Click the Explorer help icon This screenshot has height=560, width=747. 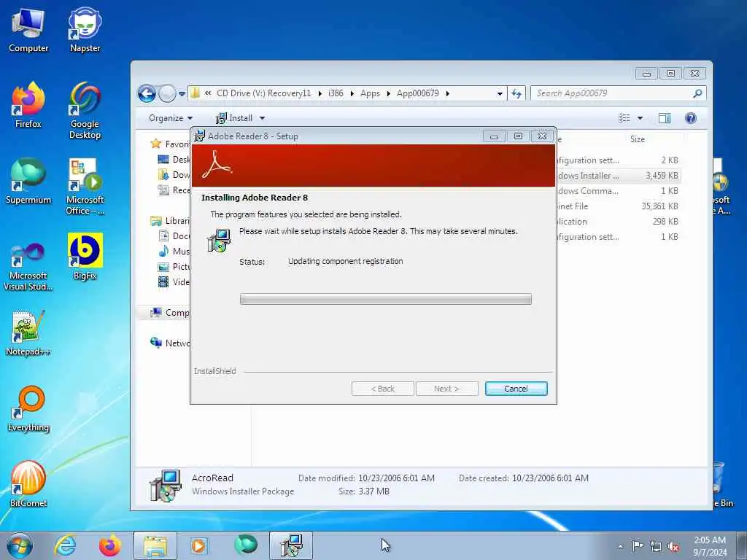click(x=690, y=118)
